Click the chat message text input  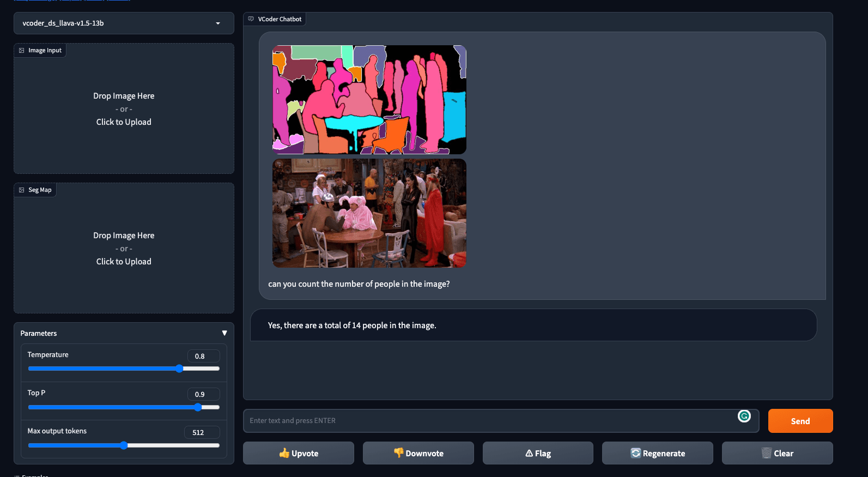tap(501, 421)
